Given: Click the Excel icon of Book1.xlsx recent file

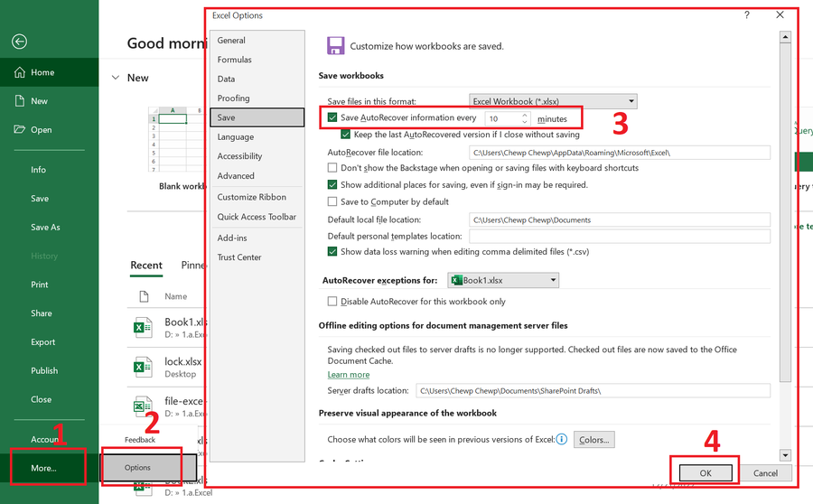Looking at the screenshot, I should [x=143, y=327].
